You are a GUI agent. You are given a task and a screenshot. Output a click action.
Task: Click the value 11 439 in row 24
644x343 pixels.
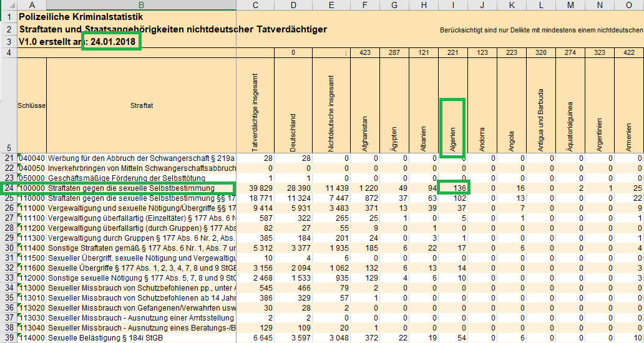[x=331, y=188]
